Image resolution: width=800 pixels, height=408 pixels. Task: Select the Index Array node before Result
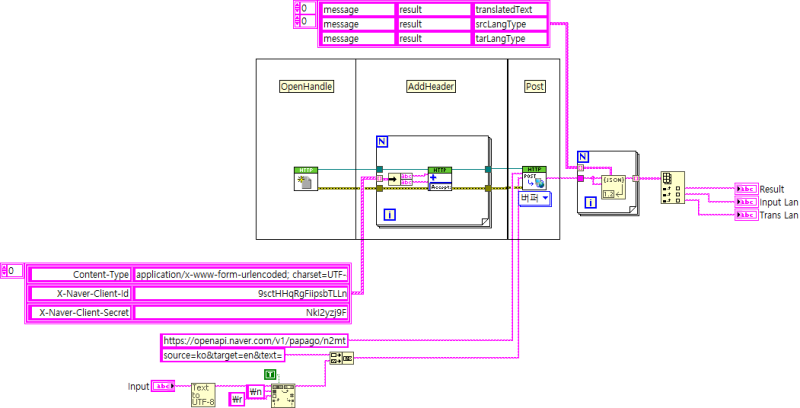point(672,188)
